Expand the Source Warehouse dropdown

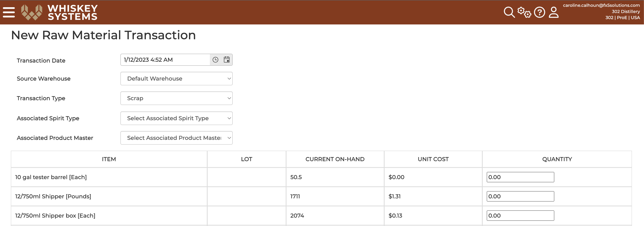177,79
